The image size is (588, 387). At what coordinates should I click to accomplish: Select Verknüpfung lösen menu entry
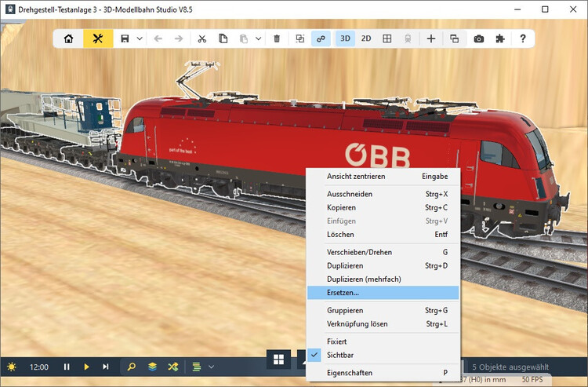[383, 324]
